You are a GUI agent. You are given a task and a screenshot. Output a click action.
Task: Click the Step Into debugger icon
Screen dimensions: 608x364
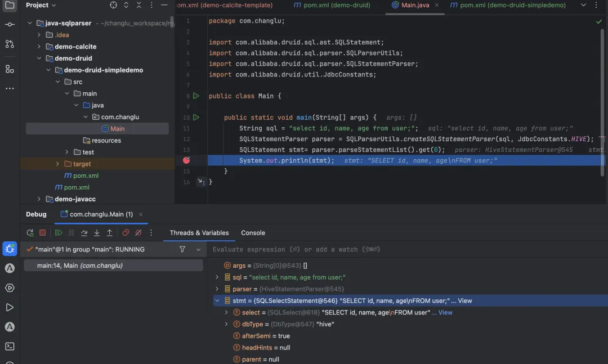click(x=97, y=232)
